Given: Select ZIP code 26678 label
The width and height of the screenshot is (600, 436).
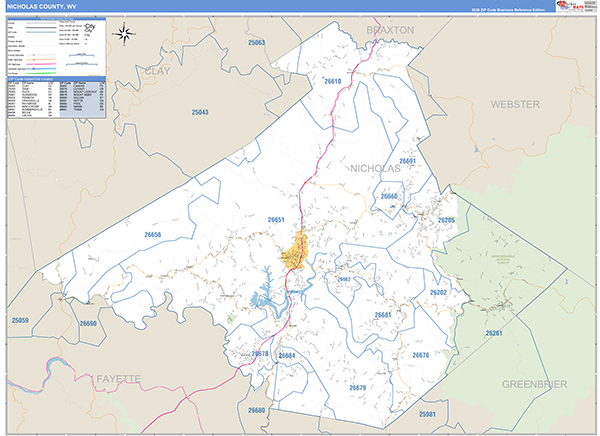Looking at the screenshot, I should (260, 354).
